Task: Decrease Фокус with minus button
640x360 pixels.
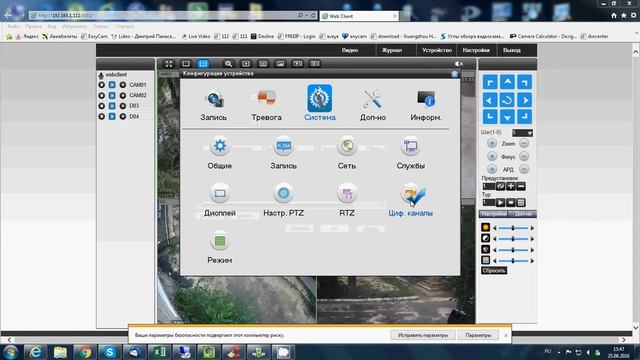Action: (x=524, y=156)
